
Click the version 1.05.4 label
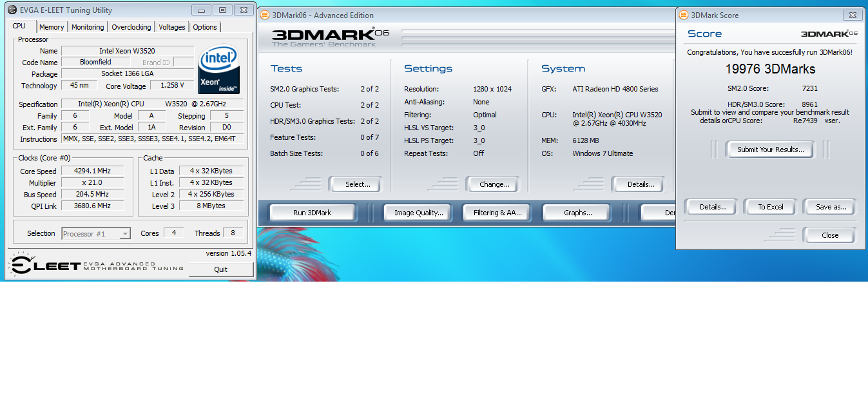229,253
